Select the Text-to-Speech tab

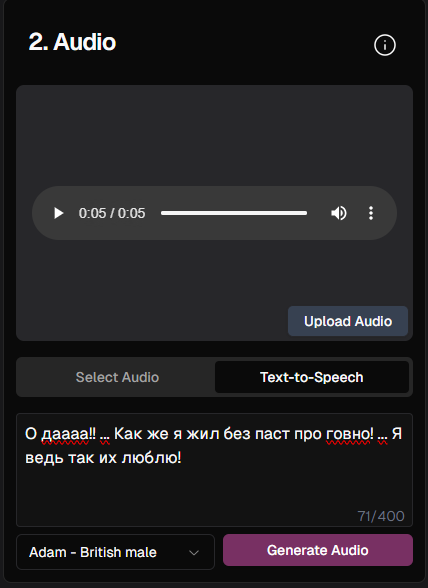coord(312,377)
